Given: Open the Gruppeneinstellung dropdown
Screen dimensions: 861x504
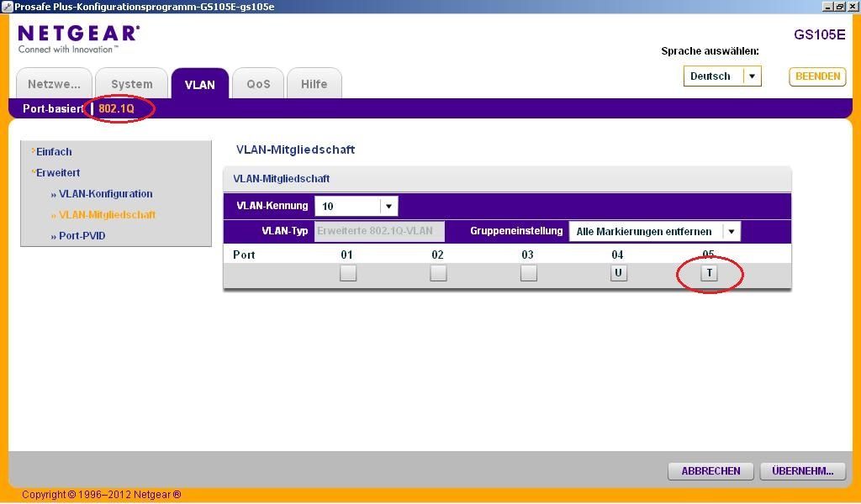Looking at the screenshot, I should pos(654,232).
